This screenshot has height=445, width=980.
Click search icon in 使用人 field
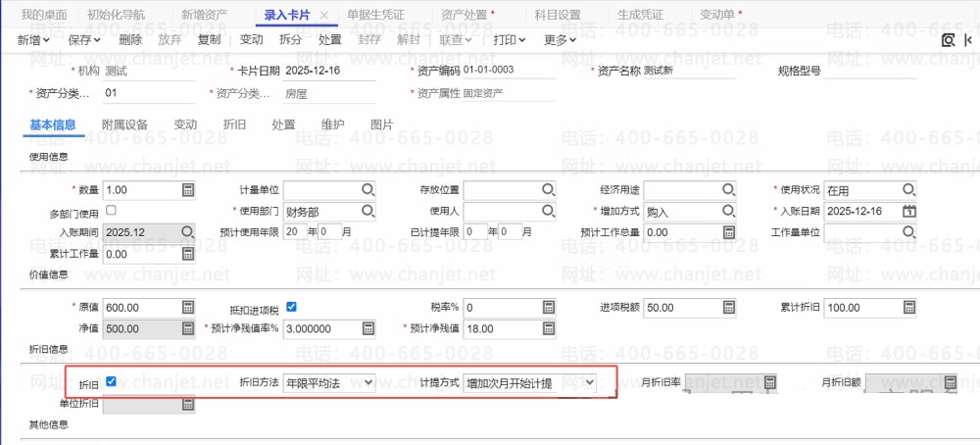tap(548, 212)
